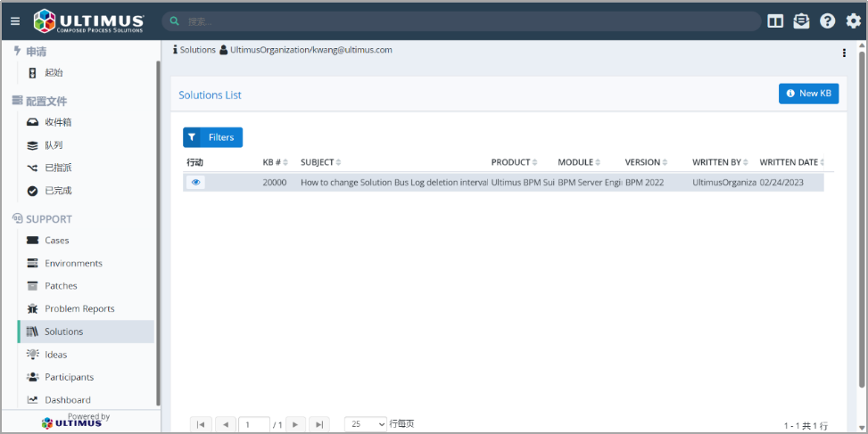Sort by the WRITTEN DATE column
The height and width of the screenshot is (434, 868).
click(791, 162)
